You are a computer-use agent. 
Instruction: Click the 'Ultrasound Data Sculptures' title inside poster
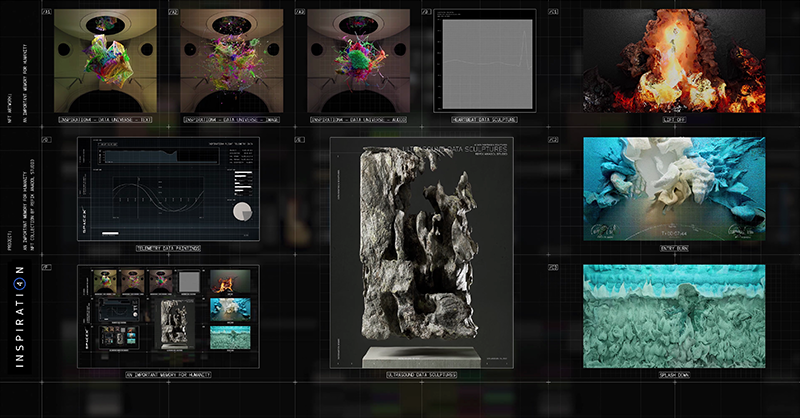455,149
